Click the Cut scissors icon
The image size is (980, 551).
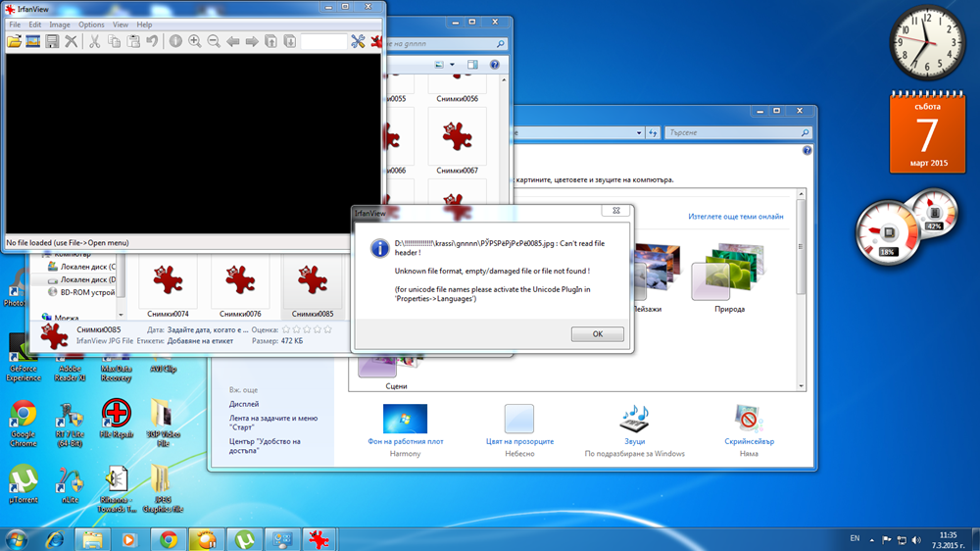coord(94,42)
